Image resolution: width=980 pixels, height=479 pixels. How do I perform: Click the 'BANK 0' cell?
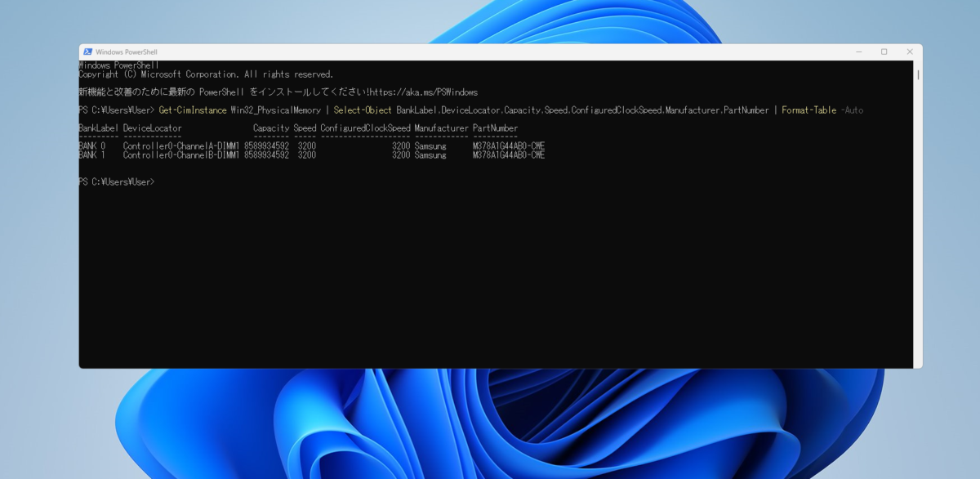[x=91, y=146]
